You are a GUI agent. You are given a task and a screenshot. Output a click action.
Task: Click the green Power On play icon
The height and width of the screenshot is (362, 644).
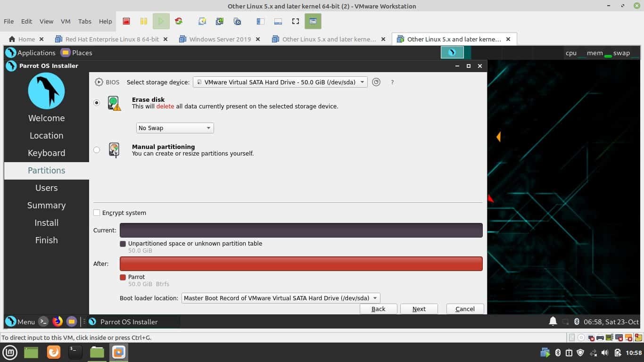[x=161, y=21]
